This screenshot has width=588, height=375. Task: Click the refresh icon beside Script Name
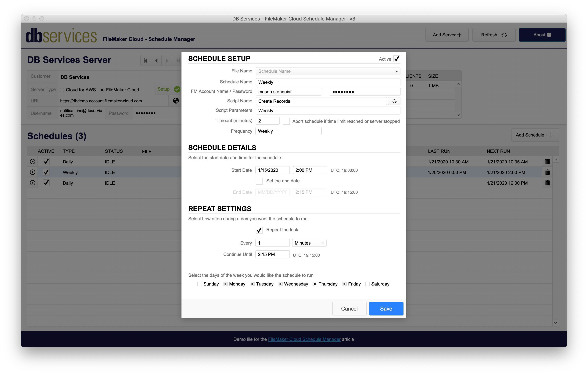(394, 101)
